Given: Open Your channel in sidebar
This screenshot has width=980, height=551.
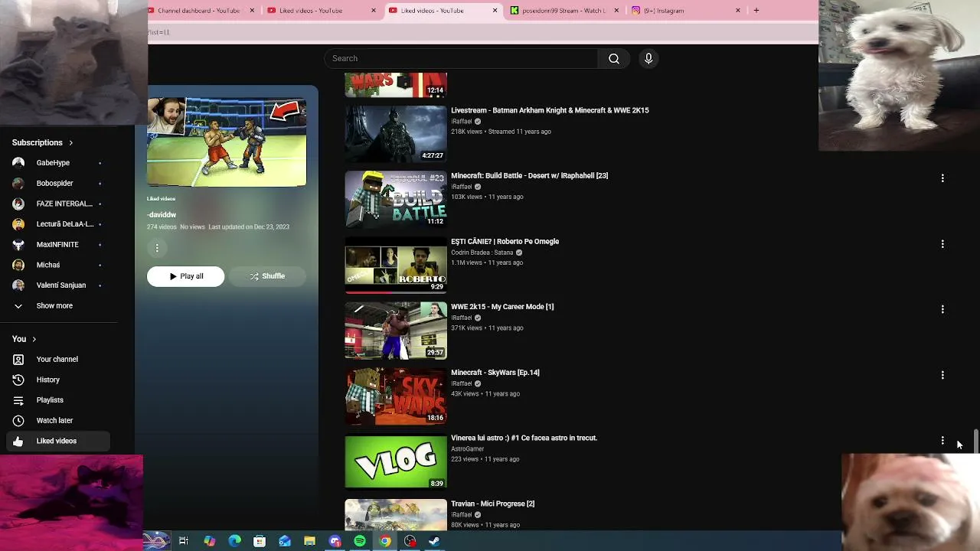Looking at the screenshot, I should 57,360.
